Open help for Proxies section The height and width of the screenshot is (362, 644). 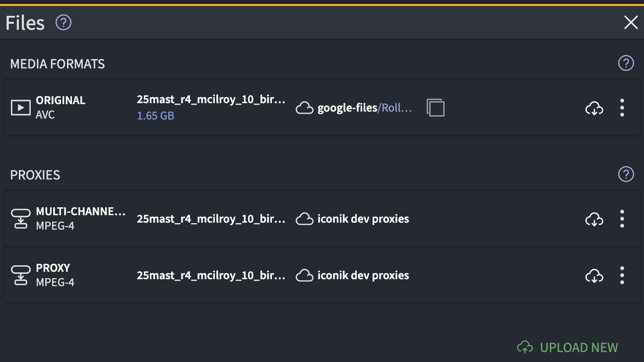(626, 174)
